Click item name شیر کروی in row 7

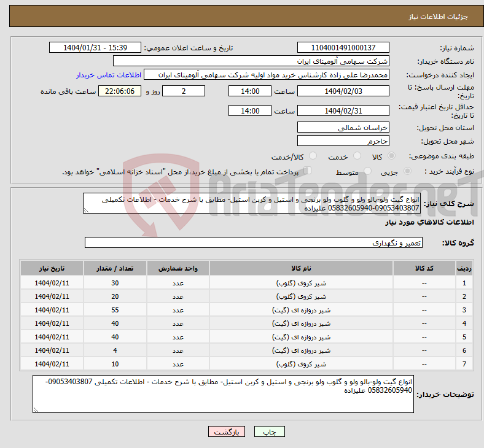pos(301,364)
